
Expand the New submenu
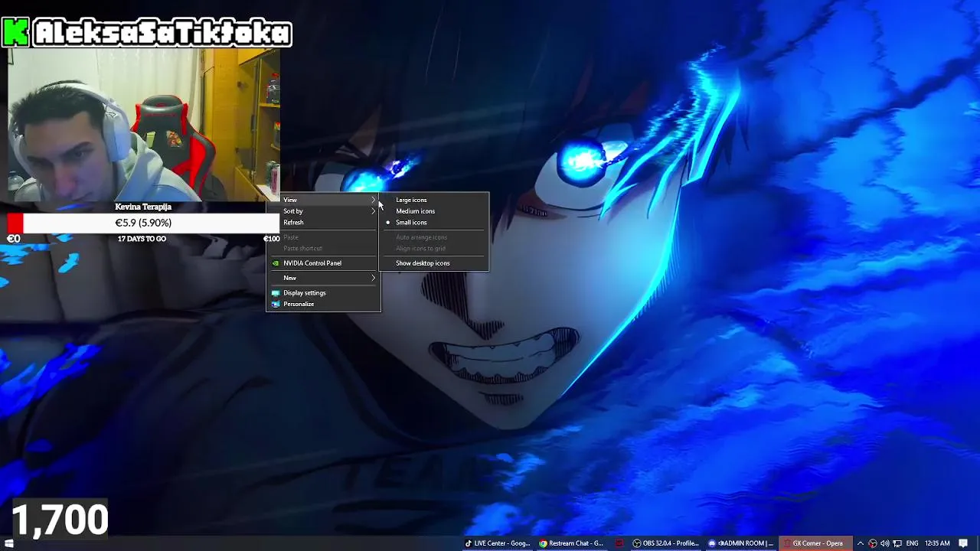[x=323, y=278]
